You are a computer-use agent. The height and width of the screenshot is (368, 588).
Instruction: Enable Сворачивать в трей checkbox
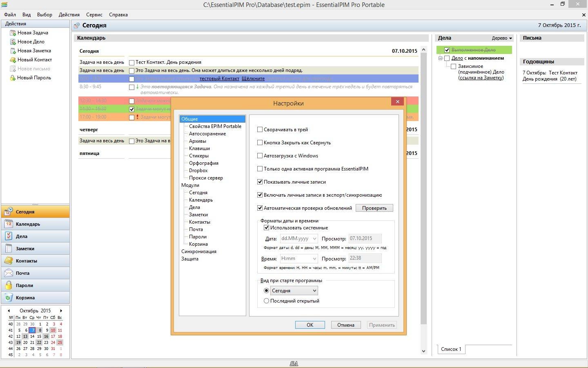click(x=260, y=130)
